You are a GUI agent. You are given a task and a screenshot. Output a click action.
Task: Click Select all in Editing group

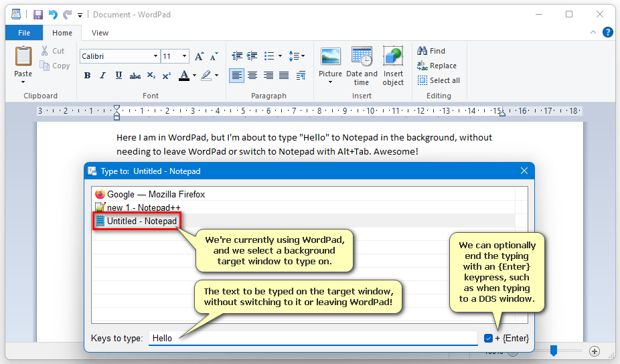click(439, 80)
